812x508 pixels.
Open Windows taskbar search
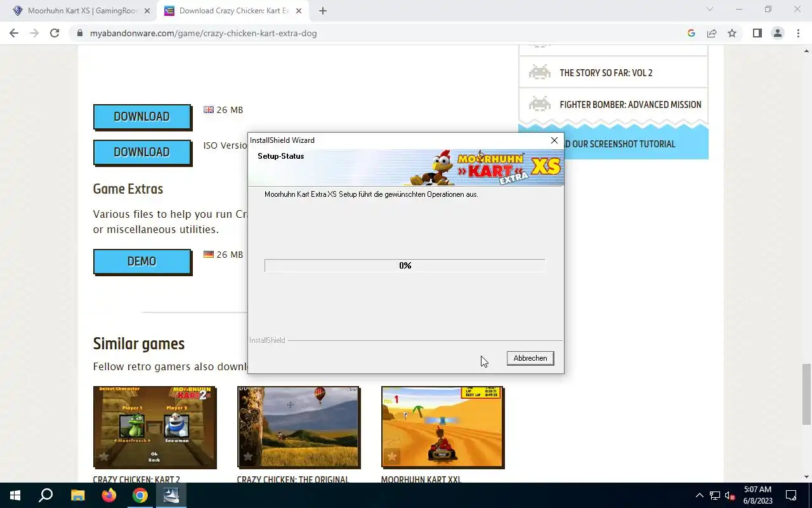[x=46, y=495]
